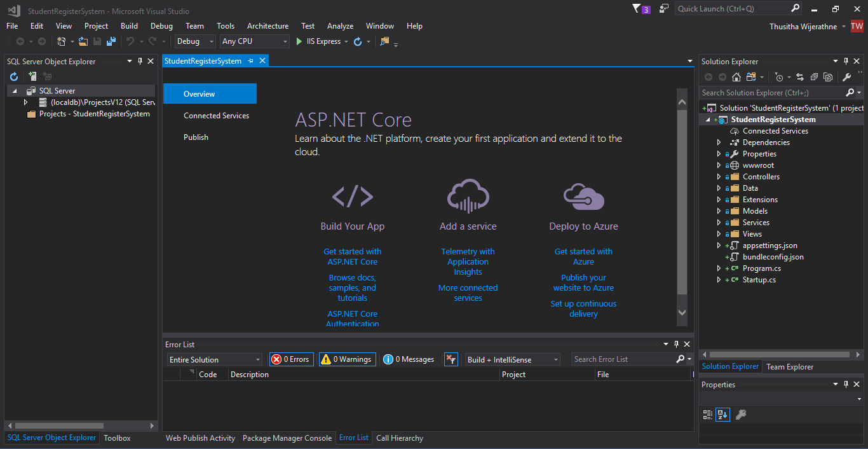This screenshot has height=449, width=868.
Task: Click the feedback icon beside notifications
Action: click(x=664, y=8)
